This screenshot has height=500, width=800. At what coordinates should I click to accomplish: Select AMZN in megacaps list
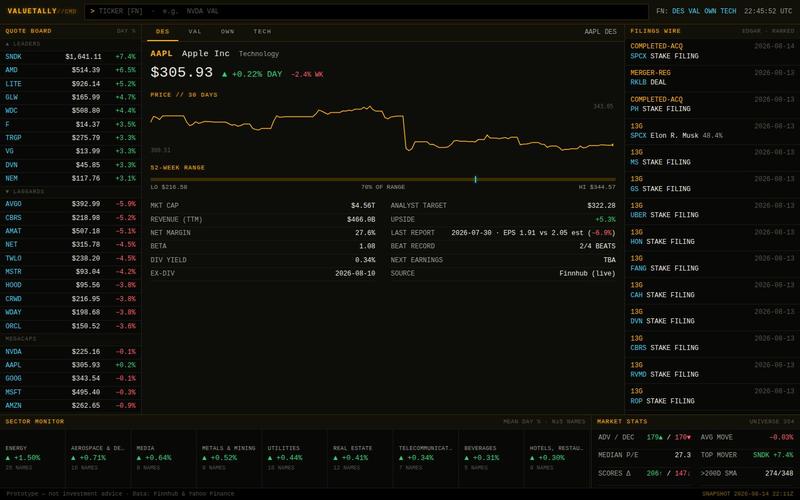tap(71, 406)
